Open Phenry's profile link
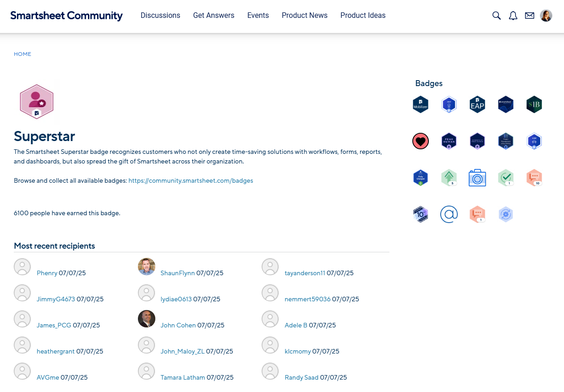The height and width of the screenshot is (392, 564). tap(47, 273)
